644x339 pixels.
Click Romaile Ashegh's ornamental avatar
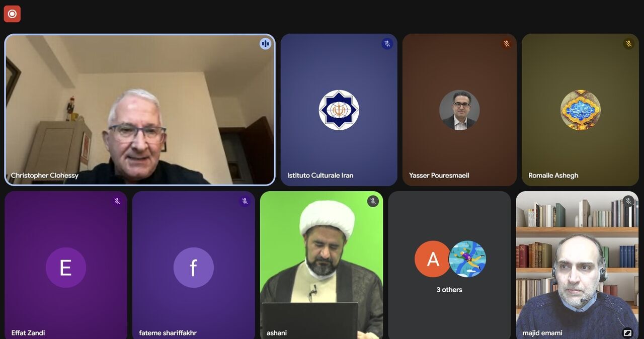pyautogui.click(x=581, y=110)
